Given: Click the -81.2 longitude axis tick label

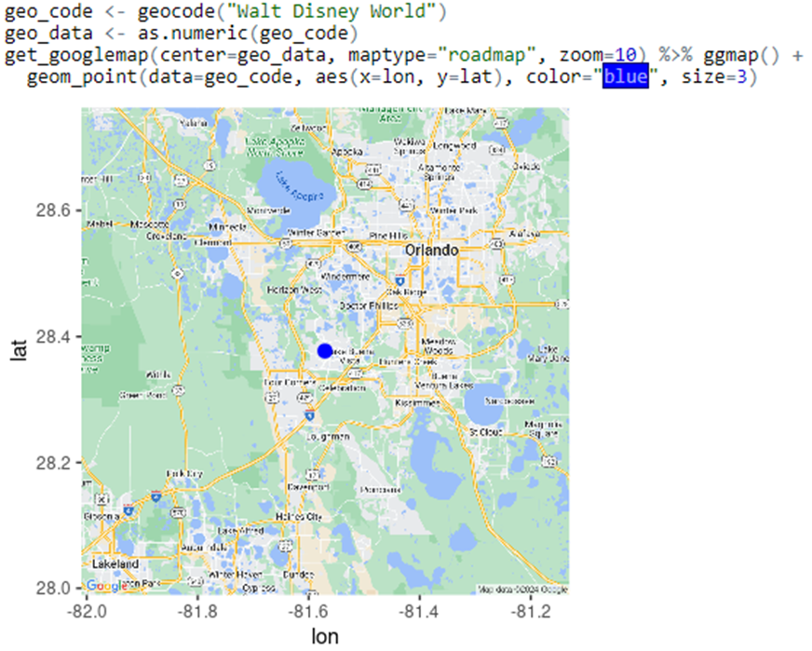Looking at the screenshot, I should click(531, 612).
